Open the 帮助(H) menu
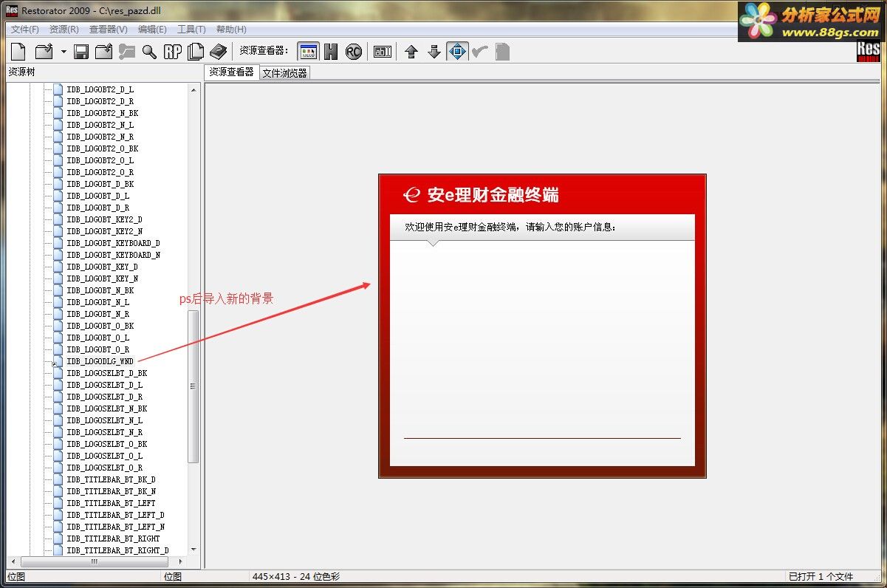 tap(231, 30)
